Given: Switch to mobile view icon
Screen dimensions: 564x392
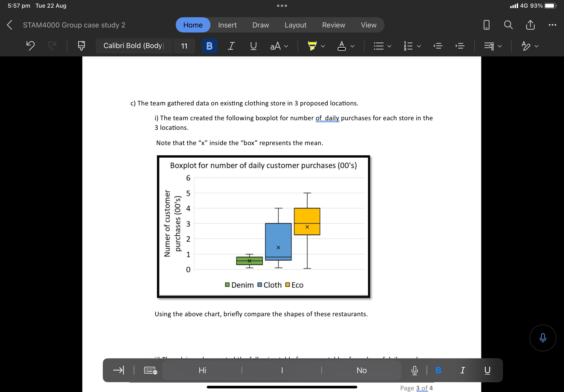Looking at the screenshot, I should tap(486, 25).
